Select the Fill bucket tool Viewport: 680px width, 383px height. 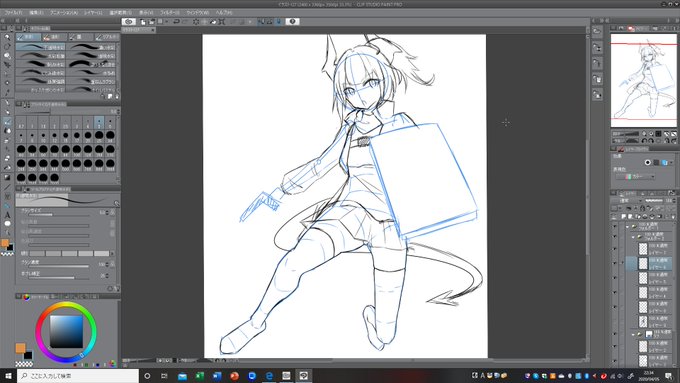7,168
